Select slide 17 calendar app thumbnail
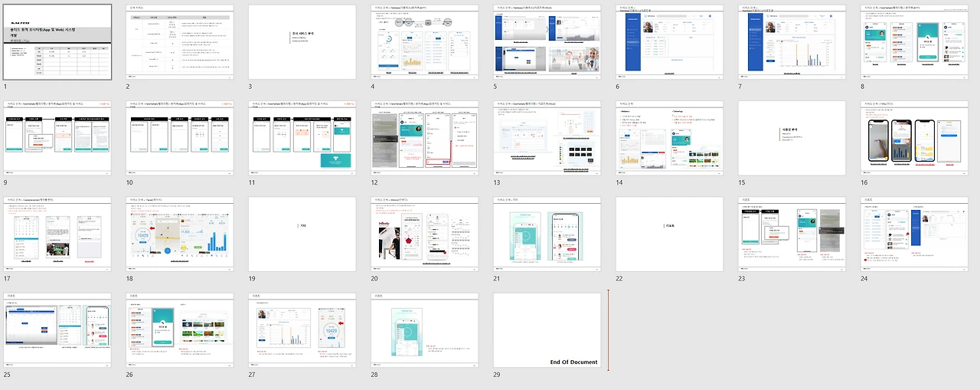 pos(57,234)
